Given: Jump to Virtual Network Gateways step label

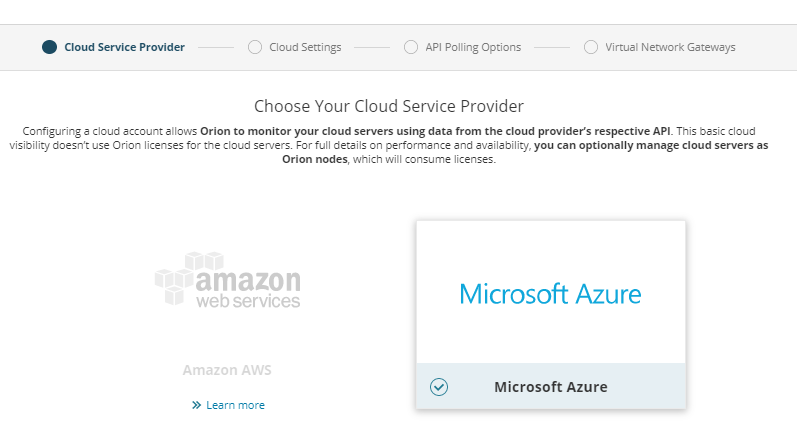Looking at the screenshot, I should tap(670, 47).
